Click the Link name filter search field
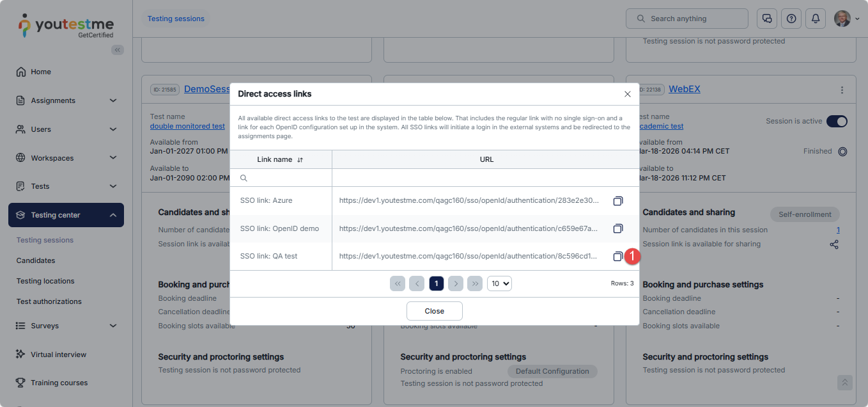868x407 pixels. point(284,178)
